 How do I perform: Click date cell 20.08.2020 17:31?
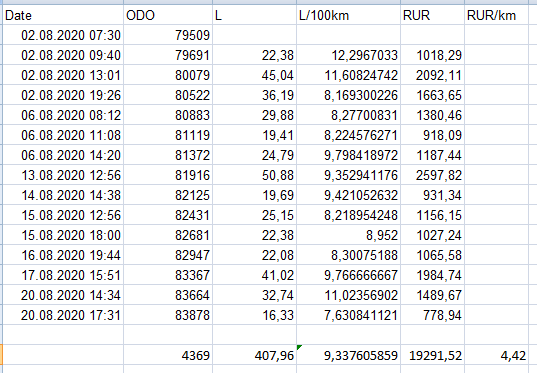pyautogui.click(x=63, y=315)
